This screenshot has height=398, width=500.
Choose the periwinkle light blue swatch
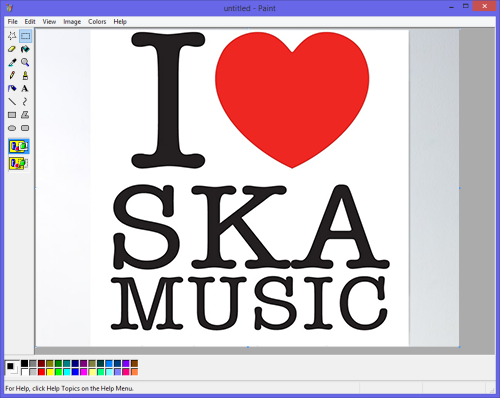pos(117,372)
